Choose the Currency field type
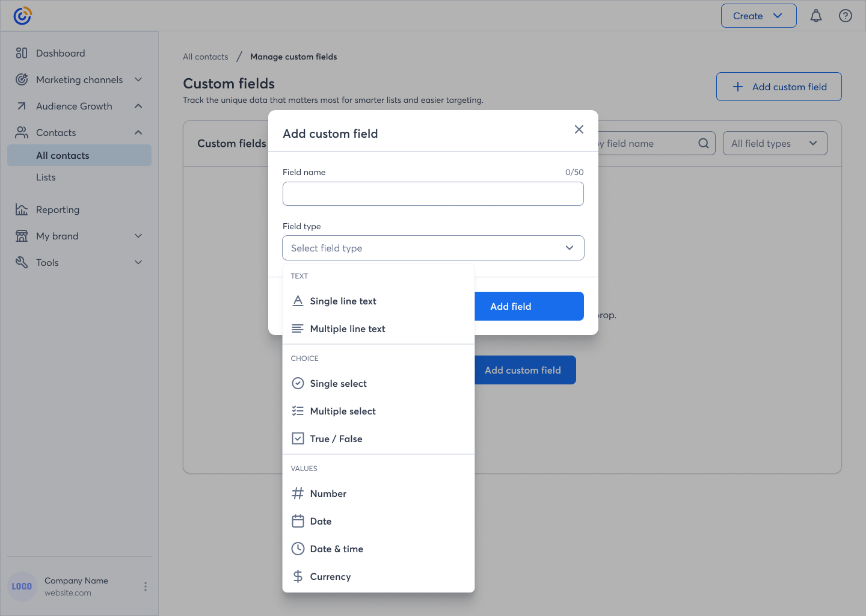Screen dimensions: 866x616 point(330,577)
